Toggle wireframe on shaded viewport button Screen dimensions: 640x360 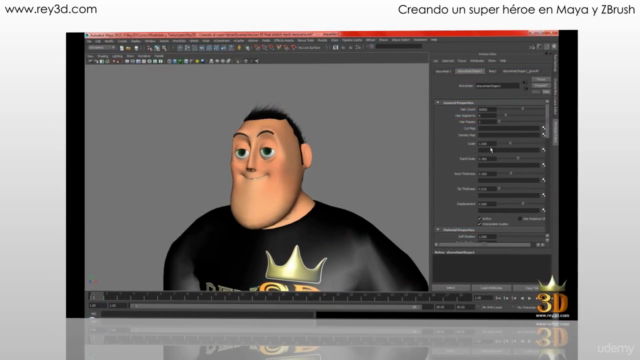point(186,61)
